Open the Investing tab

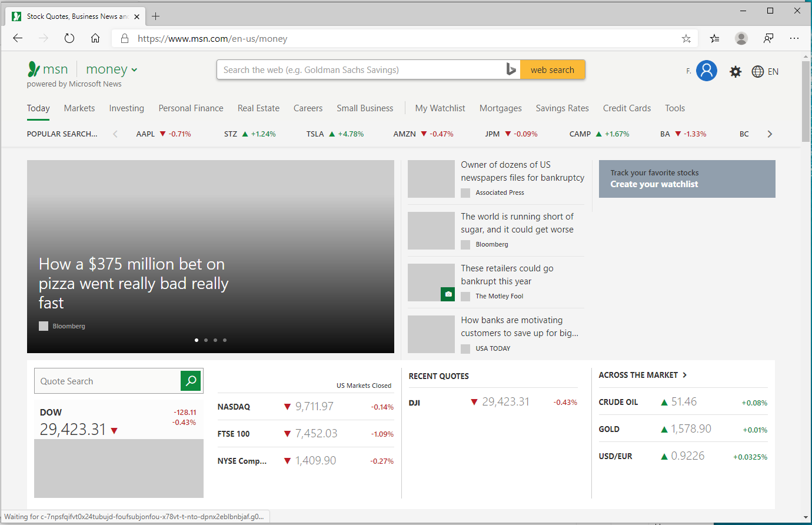point(127,108)
